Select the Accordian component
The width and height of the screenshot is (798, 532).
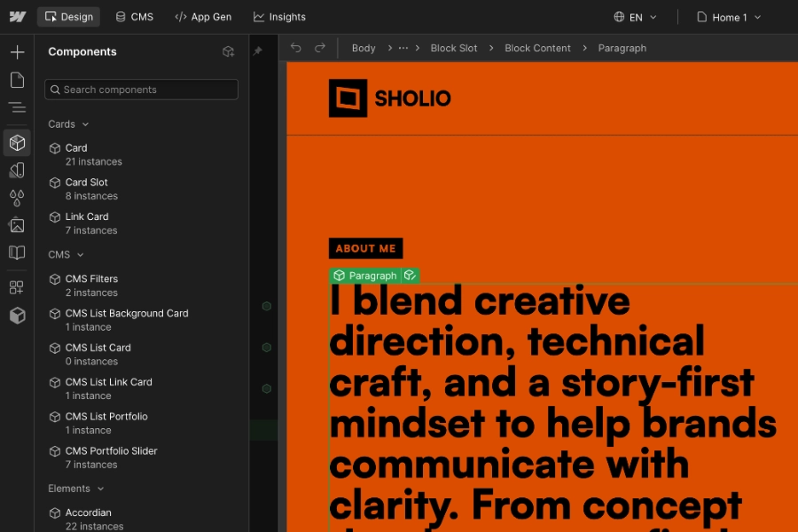pos(89,512)
